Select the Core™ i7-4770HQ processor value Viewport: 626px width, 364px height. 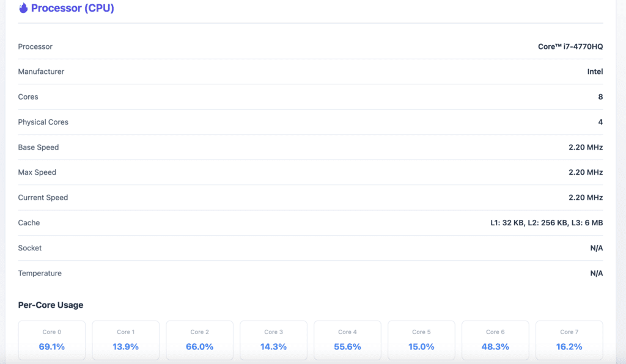coord(570,46)
